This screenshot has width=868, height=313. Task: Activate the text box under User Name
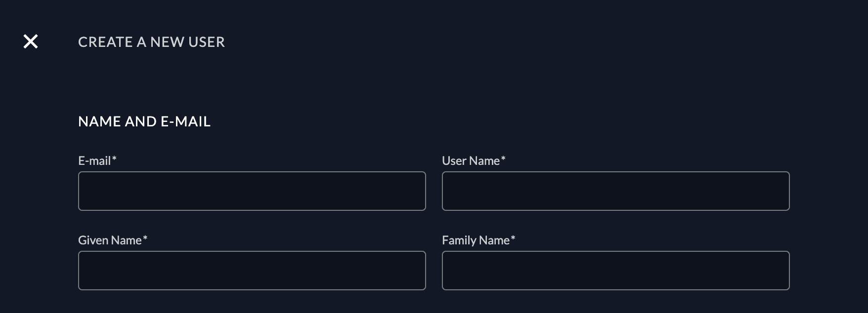click(615, 191)
